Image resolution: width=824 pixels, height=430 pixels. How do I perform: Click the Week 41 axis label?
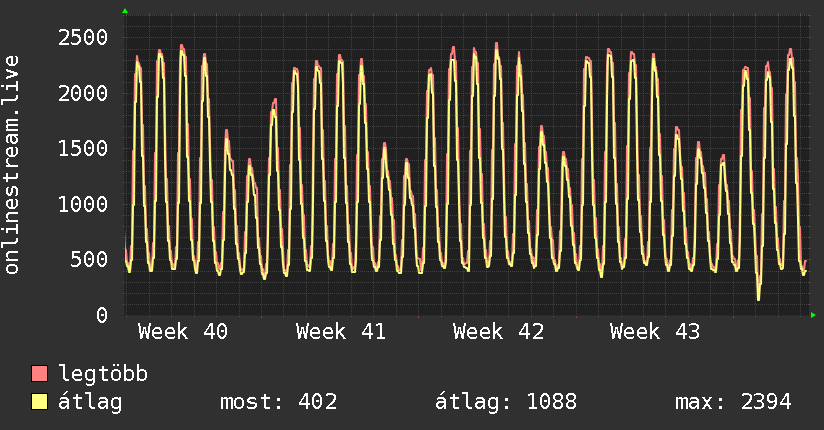pyautogui.click(x=341, y=332)
